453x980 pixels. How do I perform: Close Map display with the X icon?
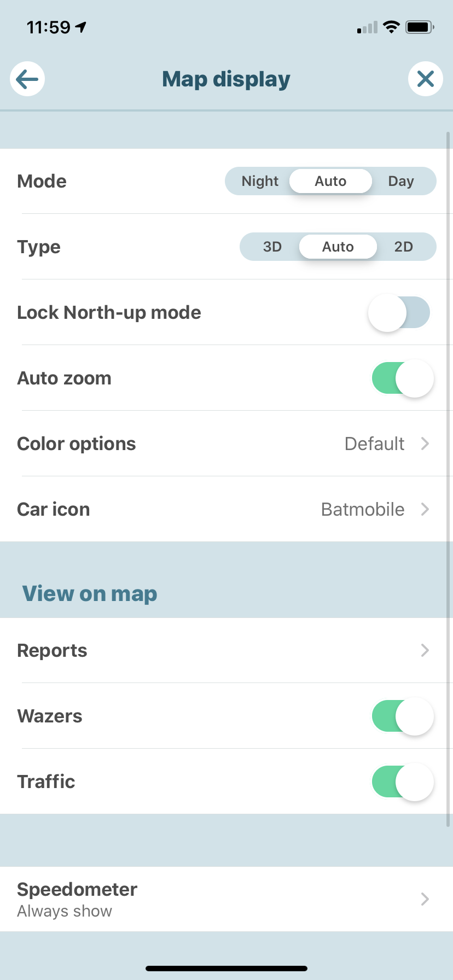coord(425,79)
